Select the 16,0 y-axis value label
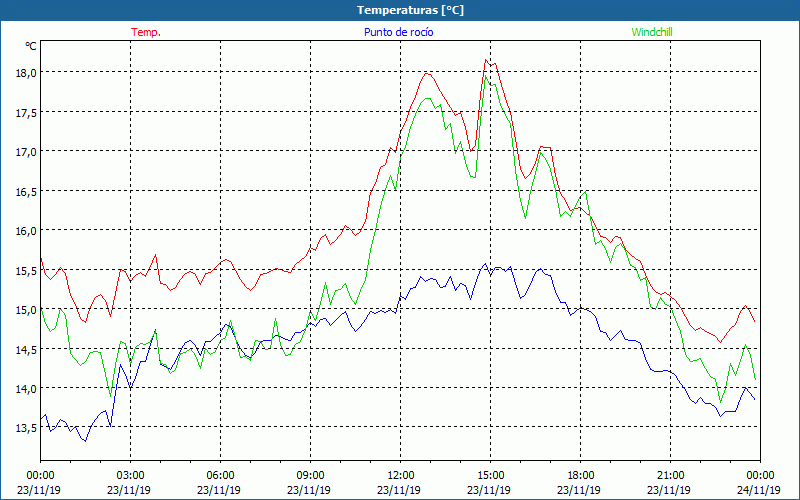The width and height of the screenshot is (800, 500). [24, 230]
